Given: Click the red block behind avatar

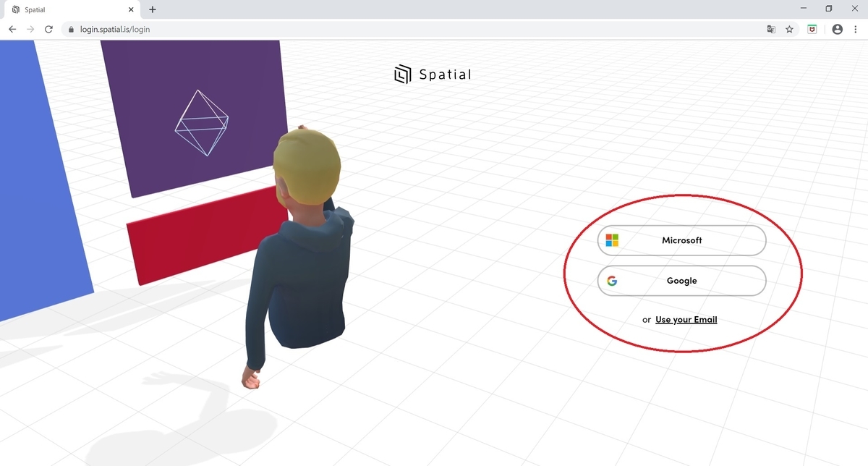Looking at the screenshot, I should click(203, 235).
